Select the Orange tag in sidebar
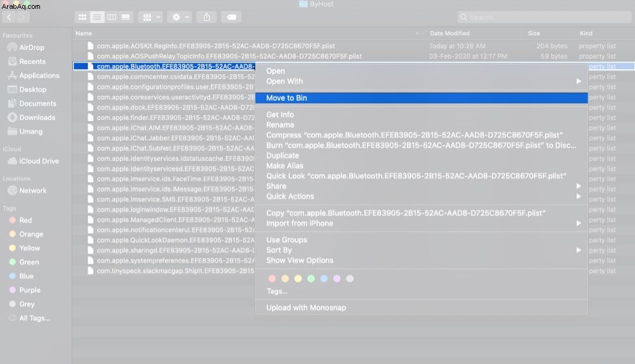Viewport: 635px width, 364px height. (x=26, y=234)
